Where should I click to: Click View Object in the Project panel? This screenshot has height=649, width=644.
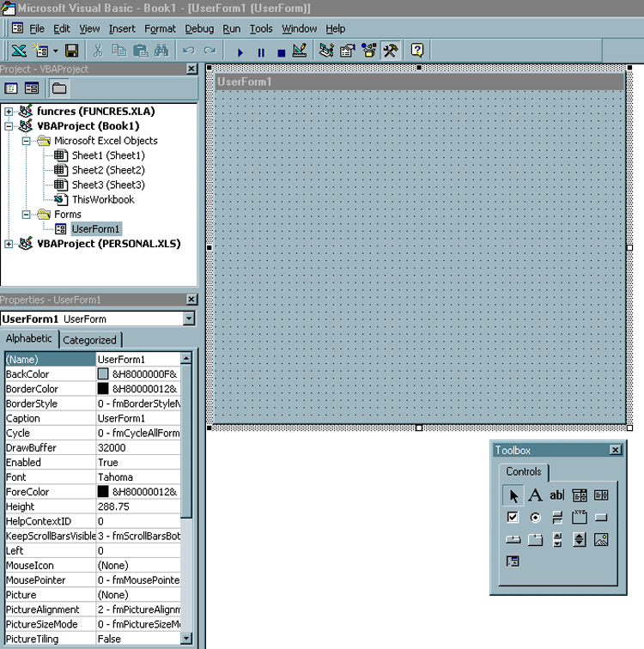32,88
